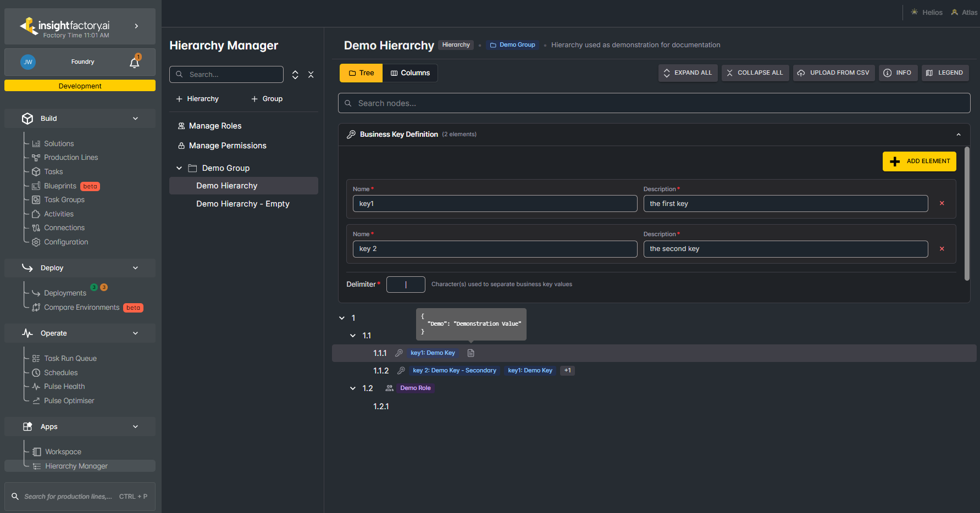Remove the key 2 element row

click(x=942, y=249)
